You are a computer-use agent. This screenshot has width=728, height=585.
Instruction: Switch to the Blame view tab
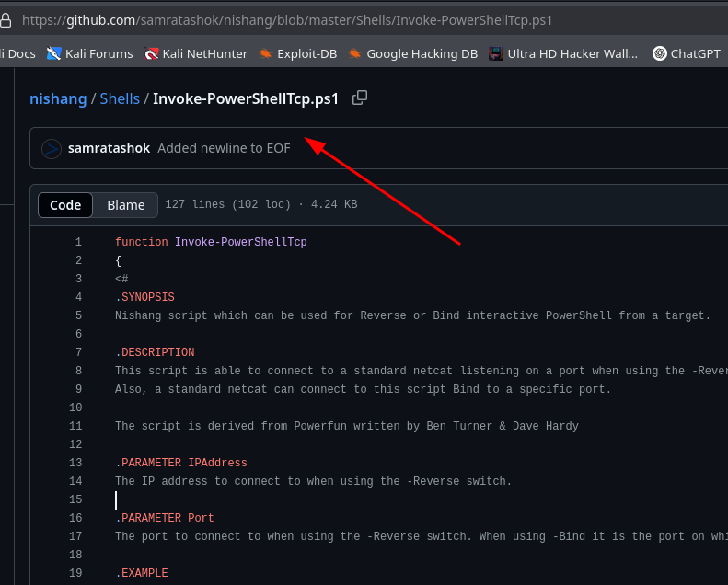(x=125, y=205)
